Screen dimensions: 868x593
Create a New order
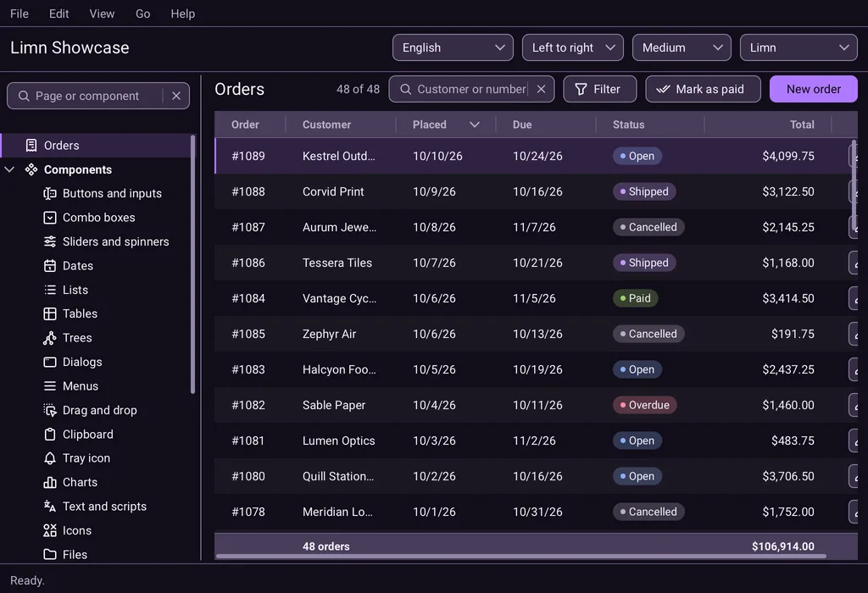[x=813, y=89]
